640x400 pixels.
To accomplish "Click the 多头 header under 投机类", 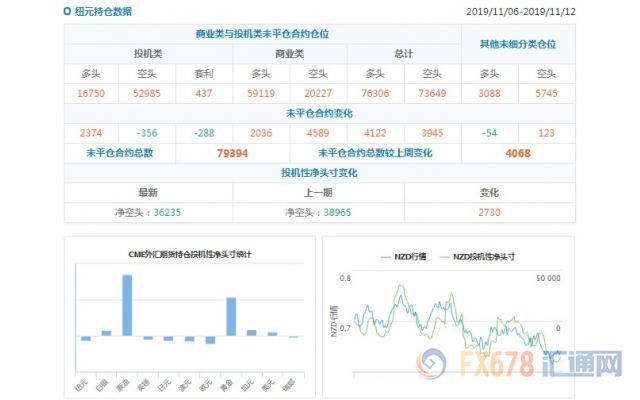I will [x=91, y=74].
